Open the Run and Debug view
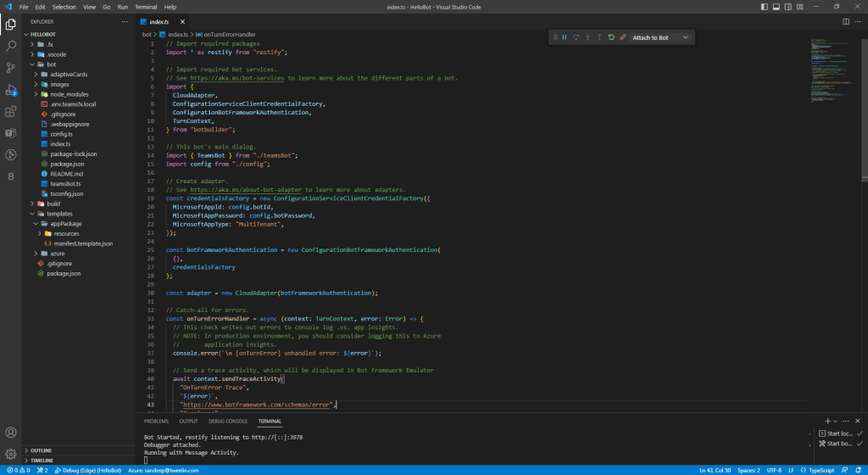This screenshot has height=475, width=868. click(10, 90)
